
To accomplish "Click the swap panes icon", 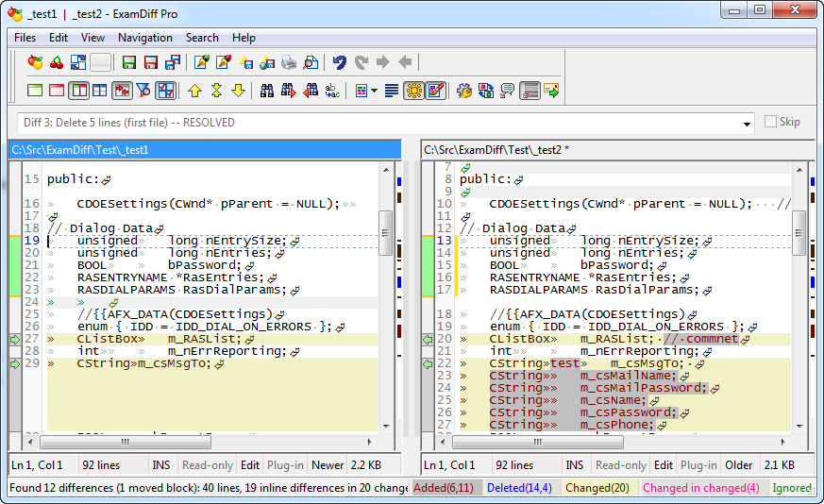I will tap(78, 62).
